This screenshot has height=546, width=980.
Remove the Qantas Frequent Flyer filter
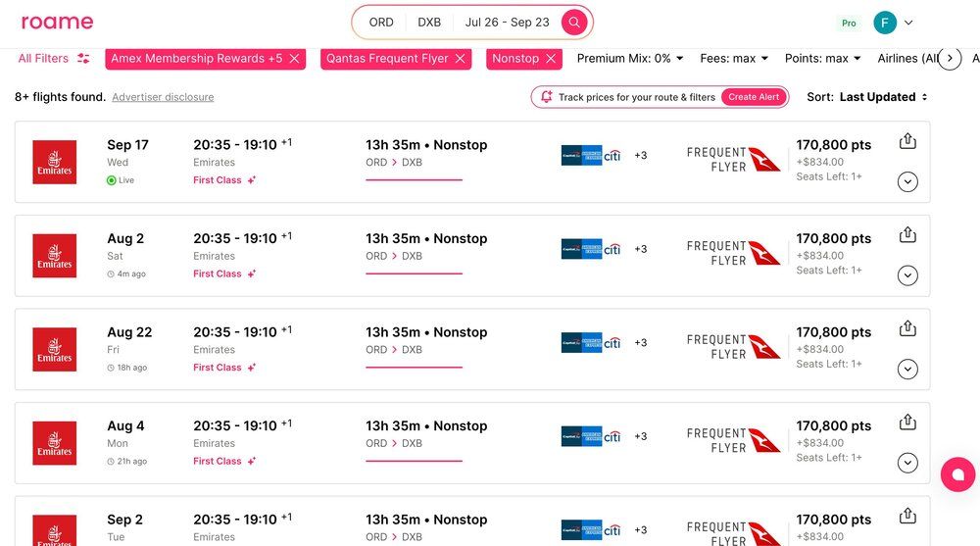460,59
